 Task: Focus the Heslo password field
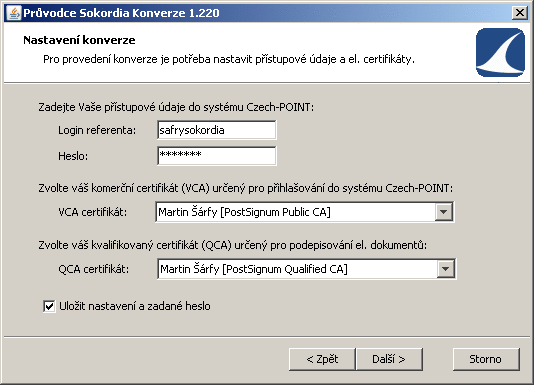(217, 156)
